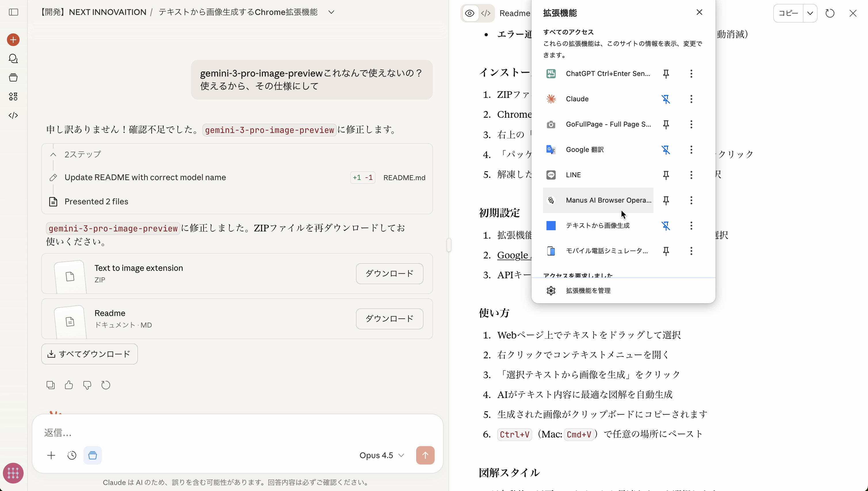This screenshot has width=868, height=491.
Task: Open the apps grid icon in sidebar
Action: coord(13,96)
